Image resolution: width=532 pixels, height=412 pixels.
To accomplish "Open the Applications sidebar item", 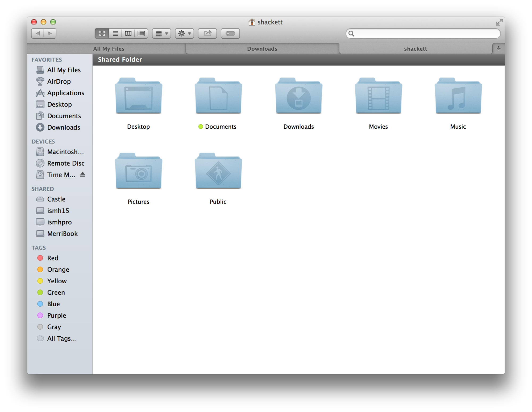I will (x=65, y=93).
